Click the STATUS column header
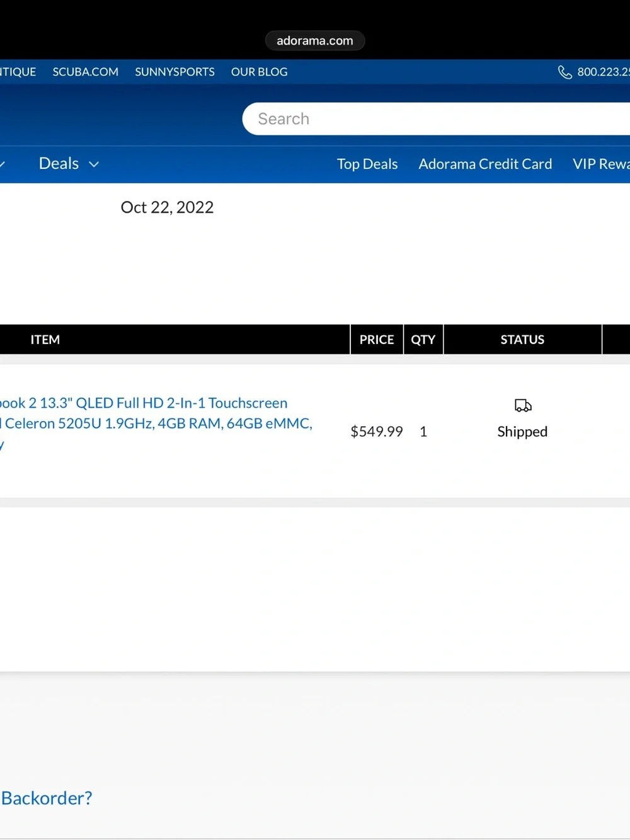 click(522, 340)
